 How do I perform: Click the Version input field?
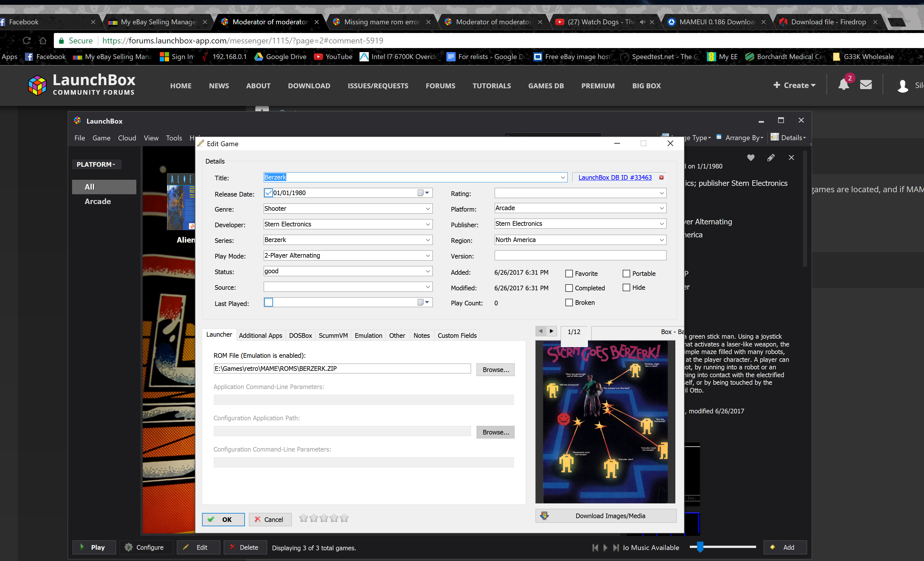click(580, 255)
